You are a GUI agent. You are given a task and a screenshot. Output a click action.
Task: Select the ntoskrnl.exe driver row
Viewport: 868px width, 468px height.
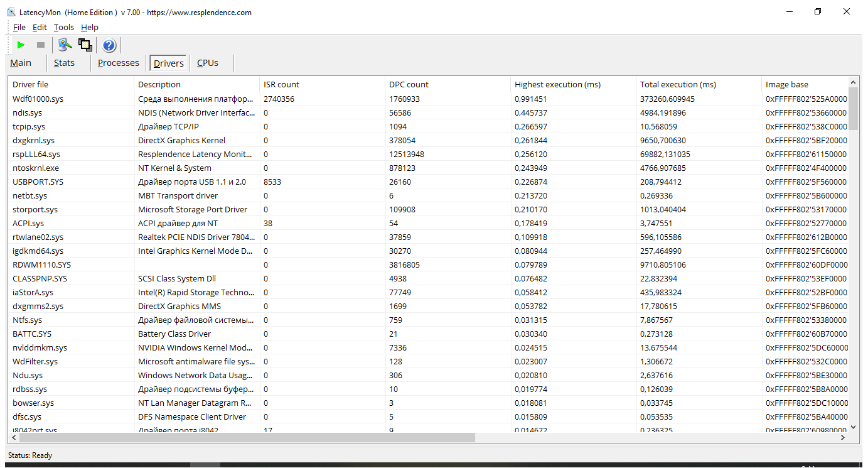428,168
